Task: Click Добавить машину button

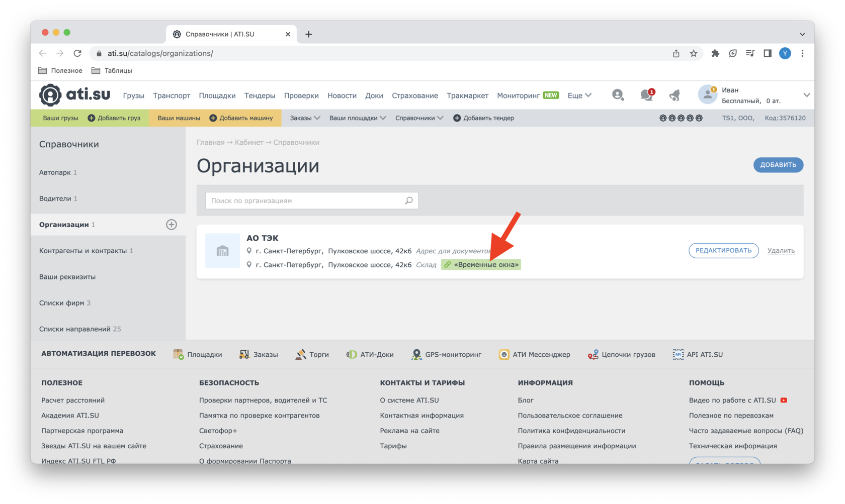Action: [x=241, y=118]
